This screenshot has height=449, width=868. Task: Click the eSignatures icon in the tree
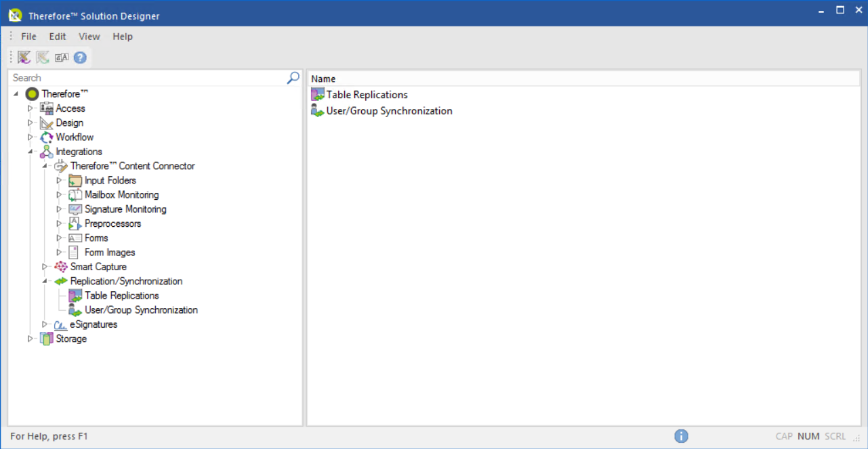[x=61, y=324]
